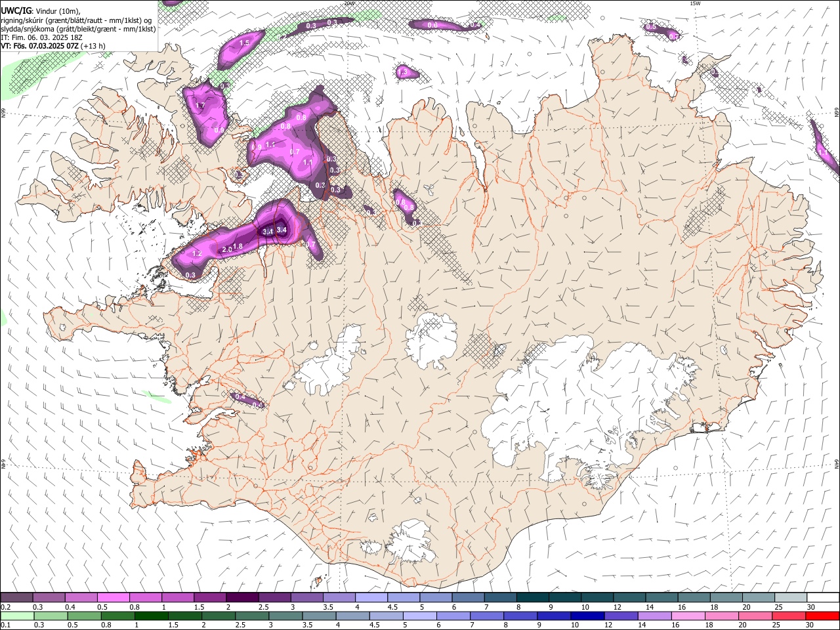Click the dark mauve 0.2 legend swatch
The image size is (840, 630).
[x=17, y=597]
